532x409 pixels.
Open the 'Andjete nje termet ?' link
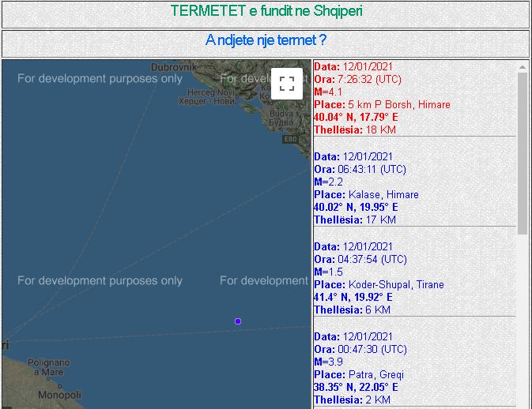click(266, 40)
